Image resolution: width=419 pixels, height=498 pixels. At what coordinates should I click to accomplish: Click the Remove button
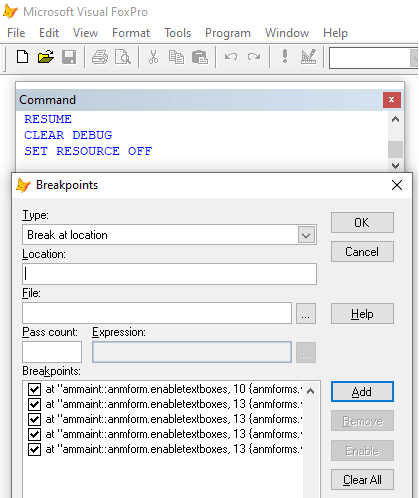[362, 421]
